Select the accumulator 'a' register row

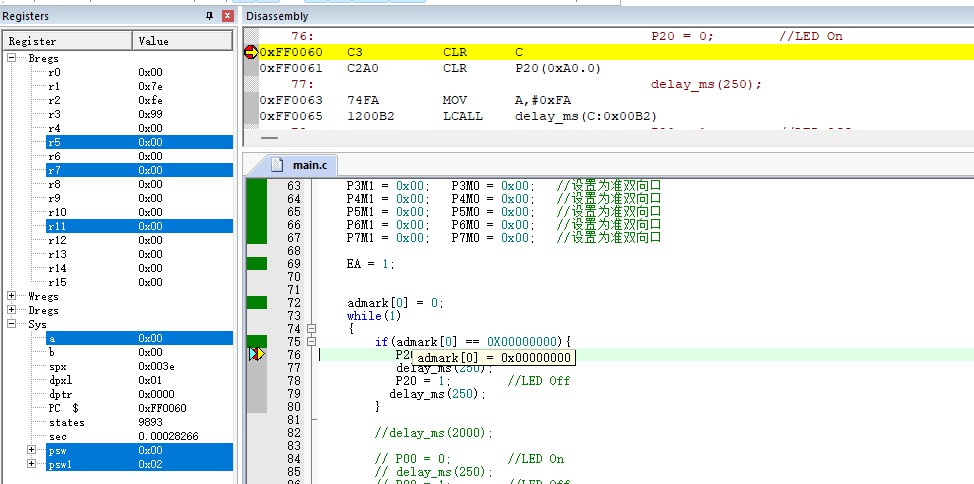(x=139, y=338)
